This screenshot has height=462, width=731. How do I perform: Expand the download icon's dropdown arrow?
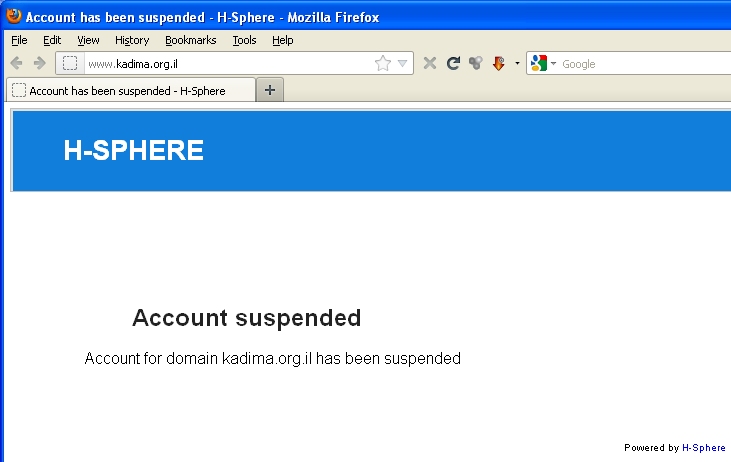pyautogui.click(x=517, y=63)
